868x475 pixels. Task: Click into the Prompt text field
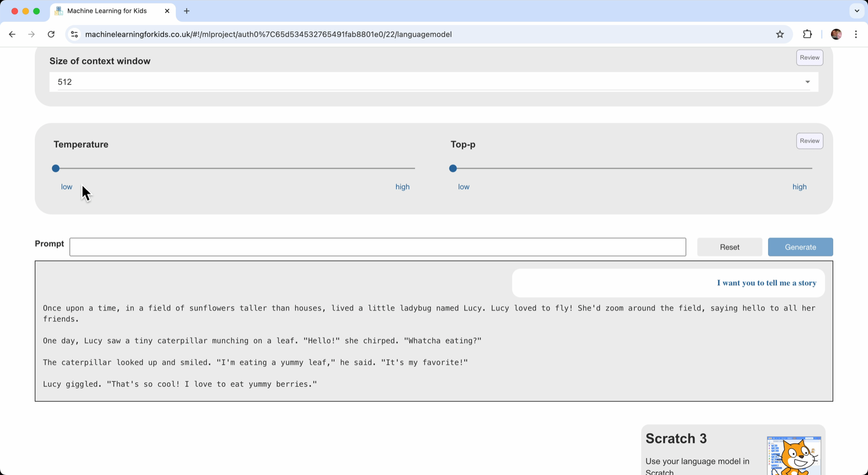pyautogui.click(x=378, y=247)
